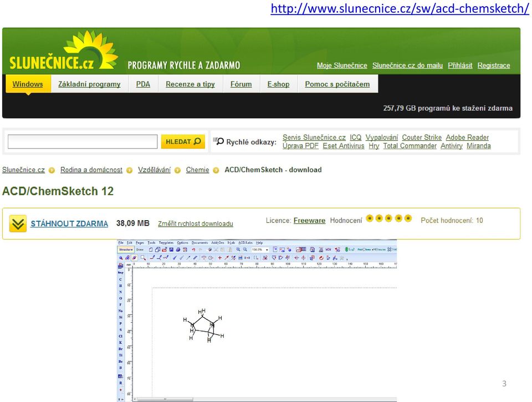Screen dimensions: 532x402
Task: Click the Carbon (C) element button
Action: [120, 279]
